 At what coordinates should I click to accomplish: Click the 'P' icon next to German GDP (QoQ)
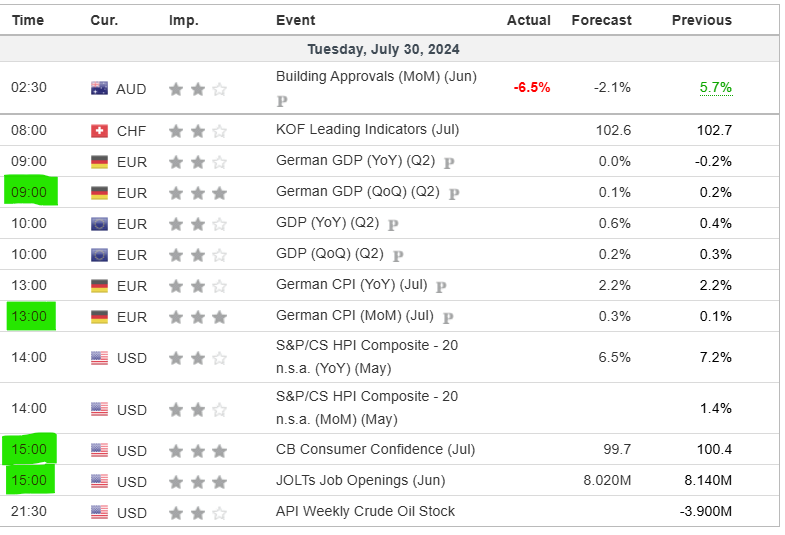click(x=454, y=193)
